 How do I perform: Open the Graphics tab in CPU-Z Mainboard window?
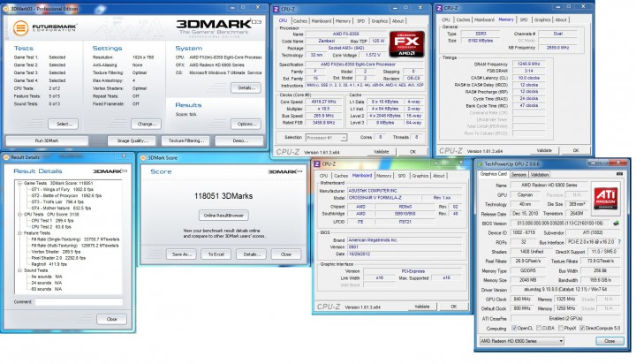click(420, 176)
